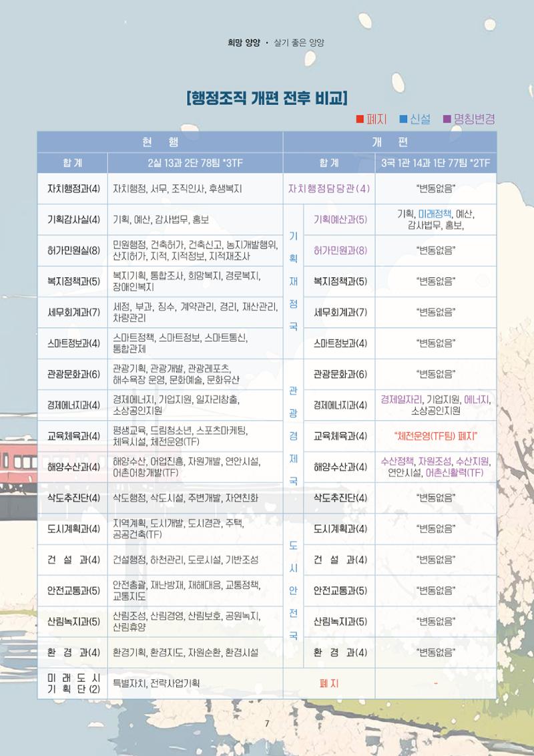Select the title '[행정조직 개편 전후 비교]'
This screenshot has height=756, width=534.
pos(266,98)
